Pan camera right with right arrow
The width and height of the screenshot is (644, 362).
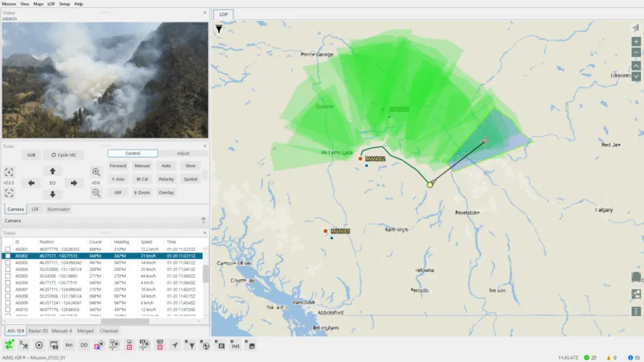click(74, 183)
